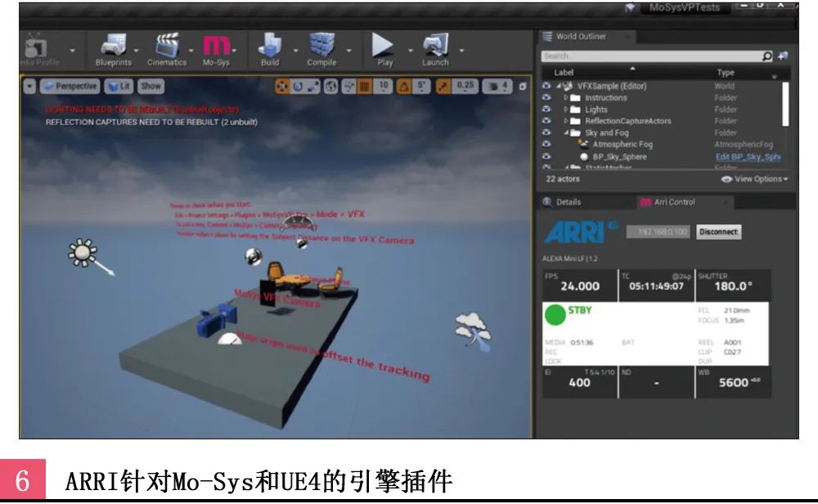Hide the Instructions folder via eye icon
The image size is (818, 504).
(x=546, y=98)
